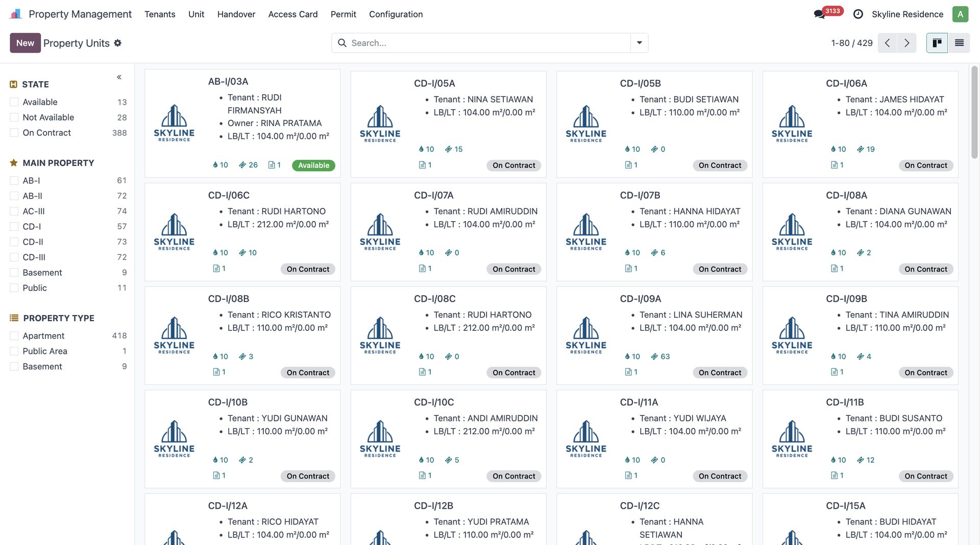Image resolution: width=980 pixels, height=545 pixels.
Task: Enable the On Contract state checkbox
Action: (14, 133)
